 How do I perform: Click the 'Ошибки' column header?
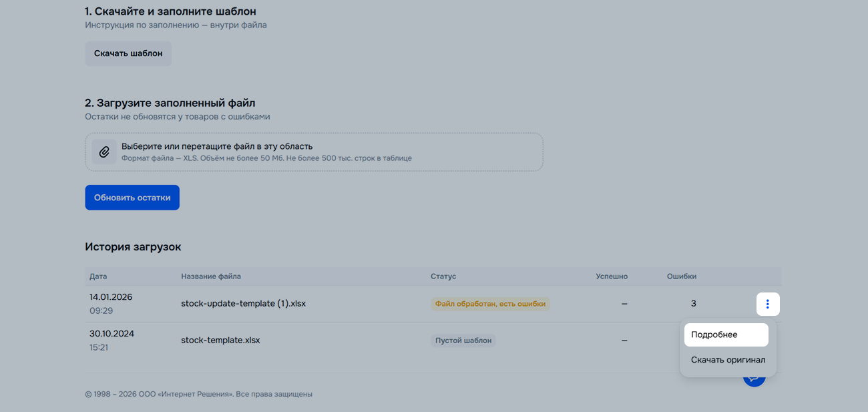681,276
